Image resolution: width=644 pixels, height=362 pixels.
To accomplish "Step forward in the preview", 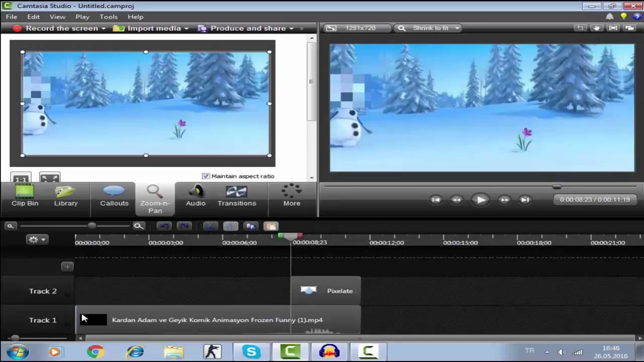I will [x=504, y=200].
